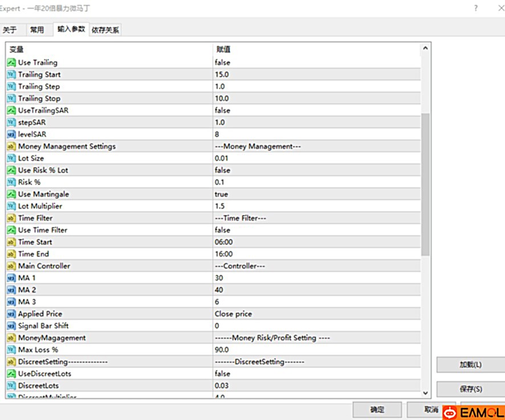Click the icon next to Lot Multiplier
The width and height of the screenshot is (505, 420).
coord(11,206)
